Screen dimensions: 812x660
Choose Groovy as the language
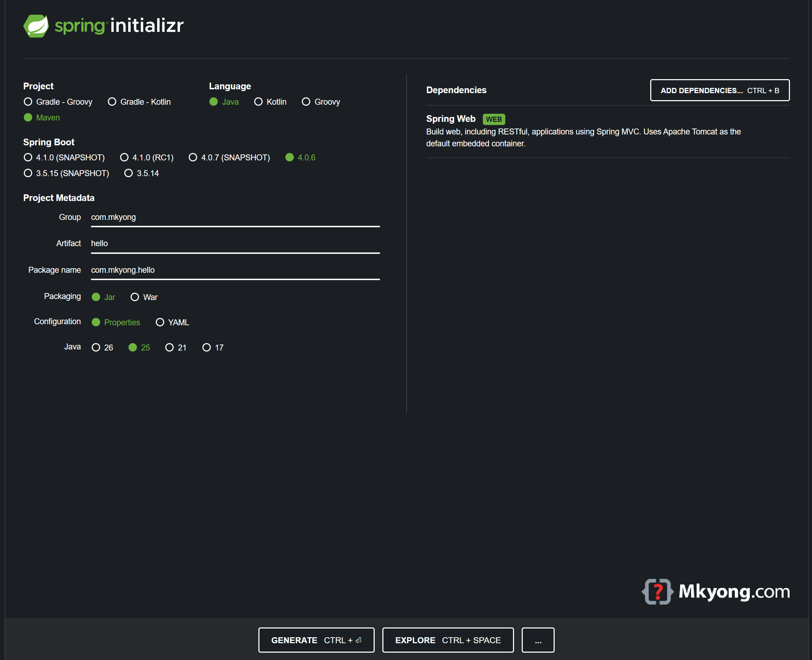pyautogui.click(x=321, y=102)
